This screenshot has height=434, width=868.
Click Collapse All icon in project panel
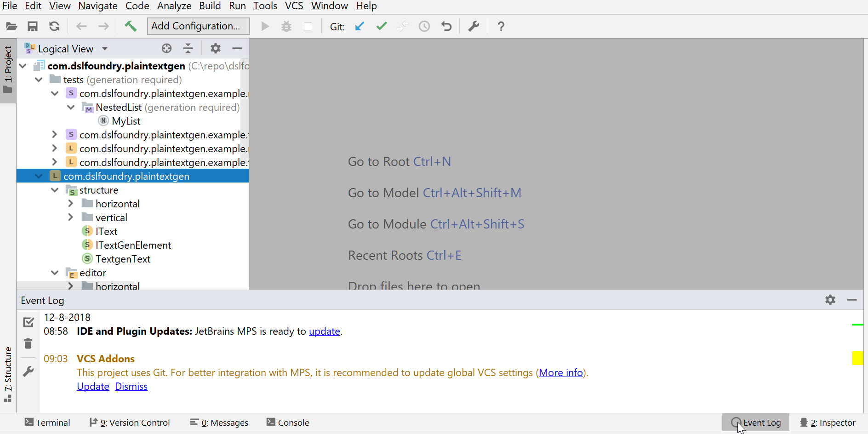tap(188, 48)
